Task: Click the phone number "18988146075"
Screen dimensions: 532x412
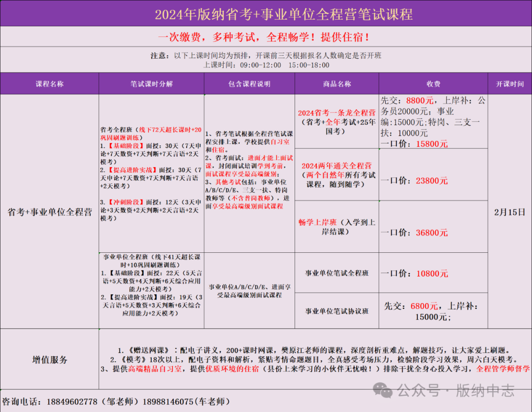Action: tap(168, 402)
